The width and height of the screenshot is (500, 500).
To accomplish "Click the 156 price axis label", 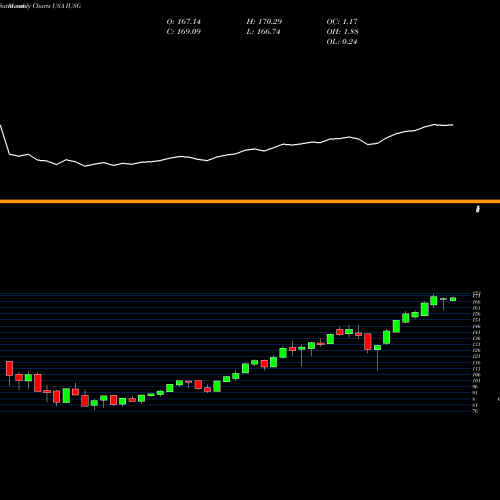I will pos(477,314).
